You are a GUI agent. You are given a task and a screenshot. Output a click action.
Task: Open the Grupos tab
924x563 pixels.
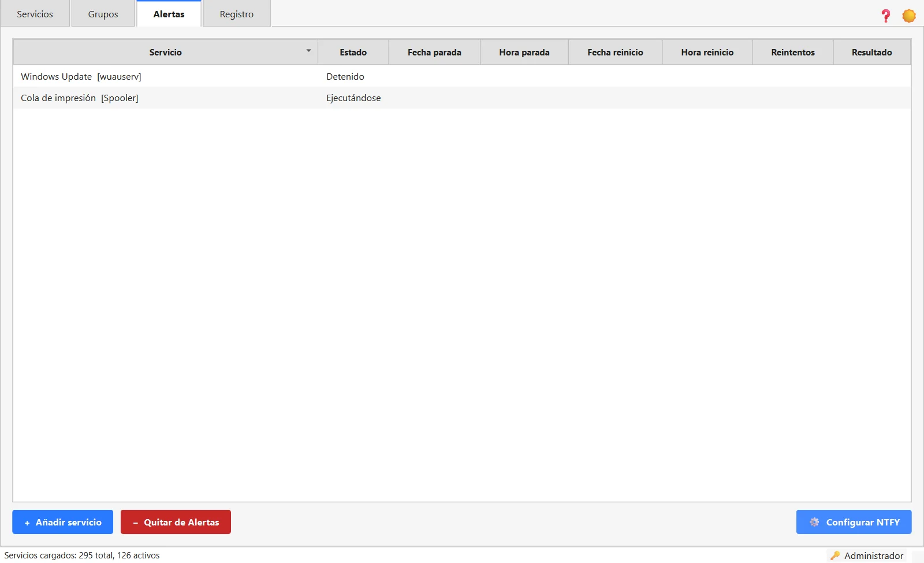point(103,14)
